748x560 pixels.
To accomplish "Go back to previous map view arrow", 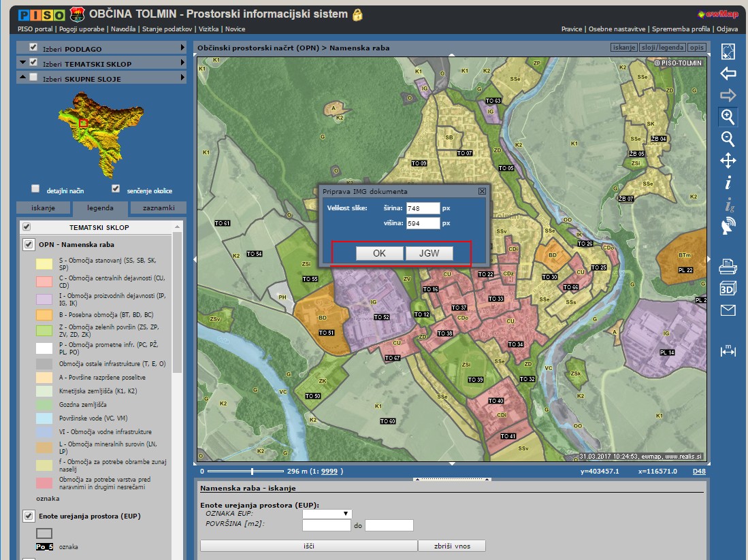I will coord(728,73).
